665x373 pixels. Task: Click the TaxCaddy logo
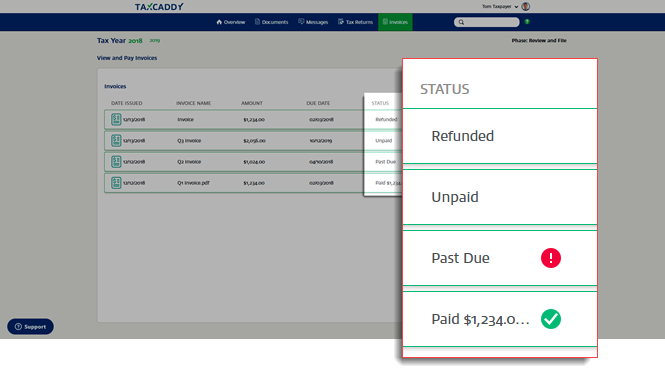pyautogui.click(x=159, y=7)
